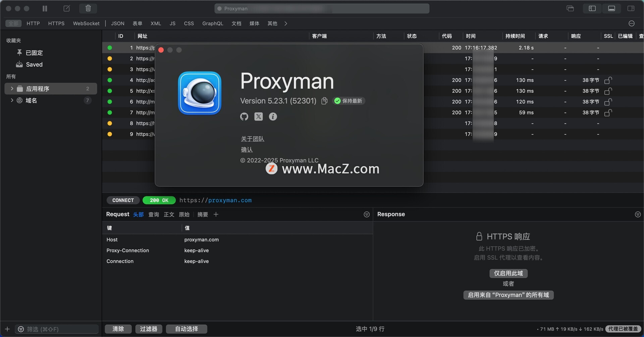Click the SSL unlock icon for row 4
The image size is (644, 337).
(x=608, y=80)
